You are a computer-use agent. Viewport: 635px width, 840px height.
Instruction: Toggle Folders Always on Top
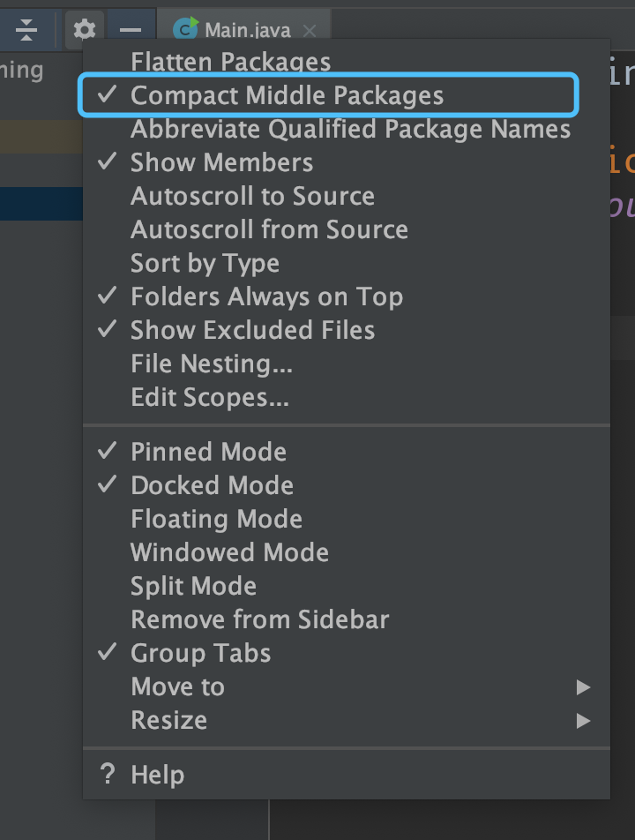point(266,296)
